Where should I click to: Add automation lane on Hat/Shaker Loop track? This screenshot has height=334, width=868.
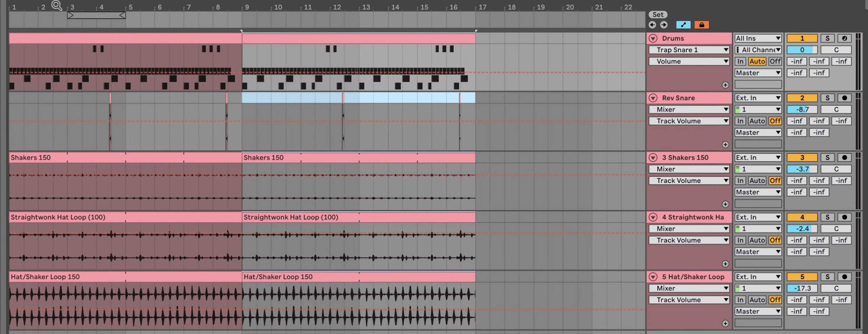[725, 323]
